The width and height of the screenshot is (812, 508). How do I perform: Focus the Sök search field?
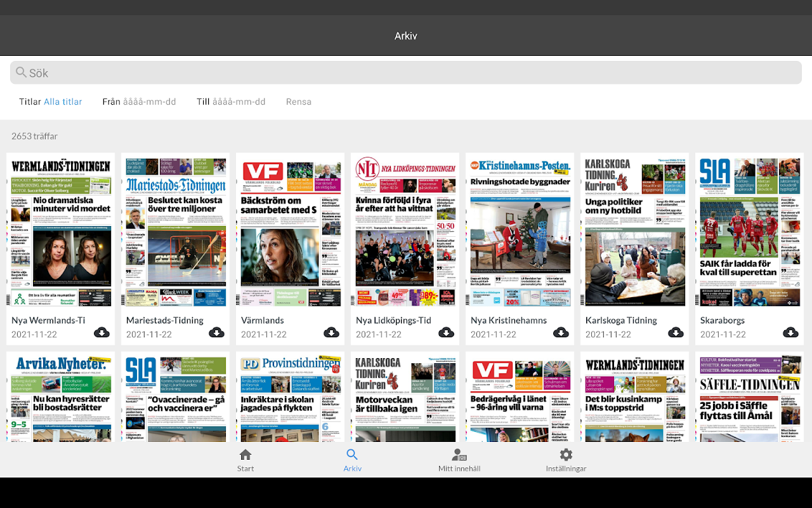[406, 73]
